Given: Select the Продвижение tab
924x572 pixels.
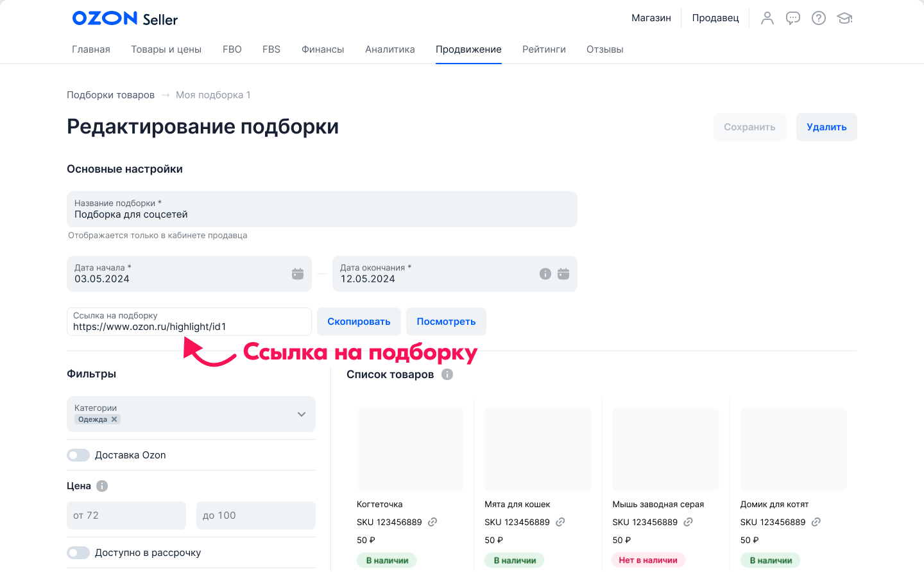Looking at the screenshot, I should tap(468, 49).
